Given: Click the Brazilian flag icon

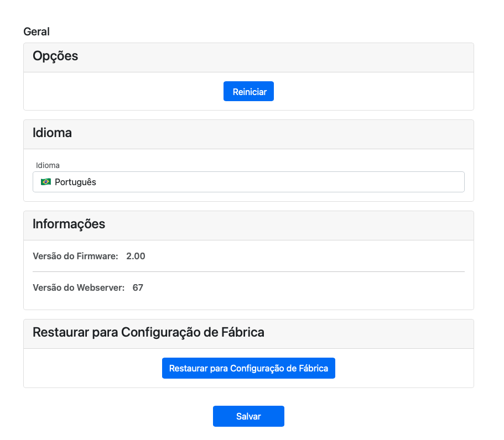Looking at the screenshot, I should (x=46, y=182).
